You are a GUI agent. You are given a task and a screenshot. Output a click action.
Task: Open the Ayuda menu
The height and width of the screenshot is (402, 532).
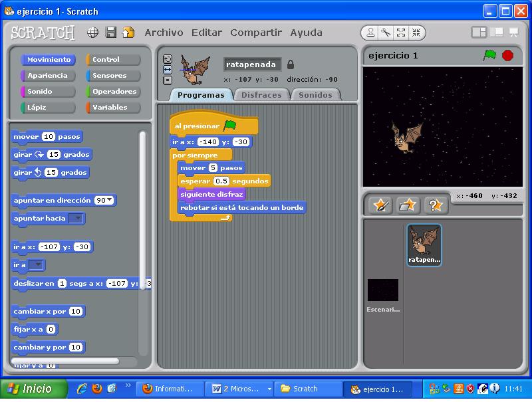(306, 33)
